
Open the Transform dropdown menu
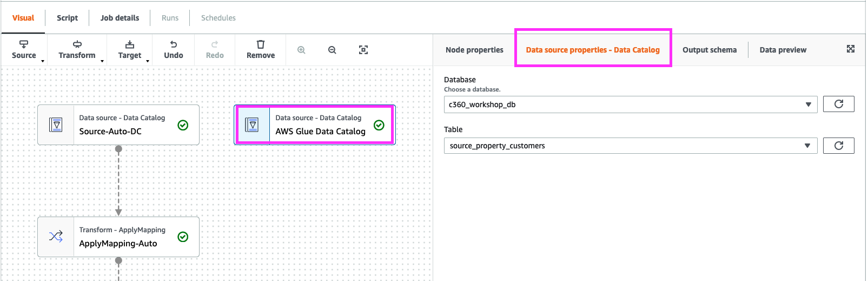click(x=77, y=50)
